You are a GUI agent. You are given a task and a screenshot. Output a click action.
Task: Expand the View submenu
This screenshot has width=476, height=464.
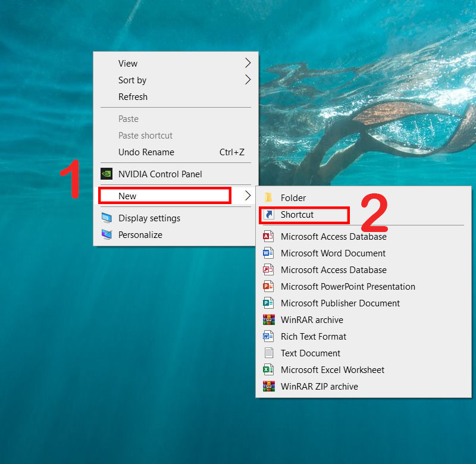[x=176, y=63]
